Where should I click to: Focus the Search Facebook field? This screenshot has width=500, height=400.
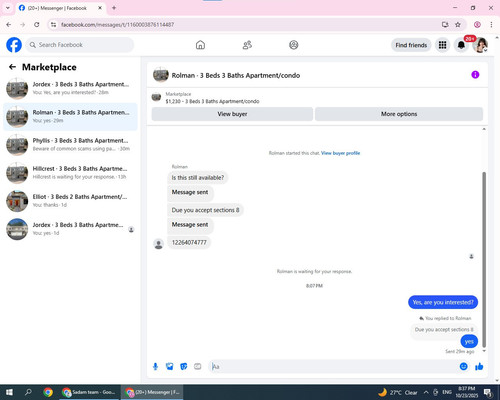(80, 45)
